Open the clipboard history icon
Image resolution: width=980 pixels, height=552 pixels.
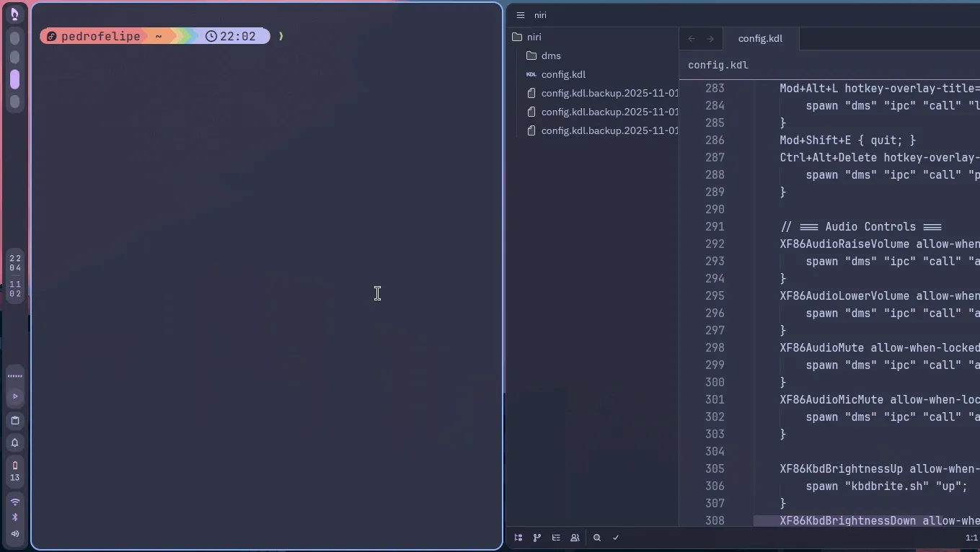tap(14, 420)
